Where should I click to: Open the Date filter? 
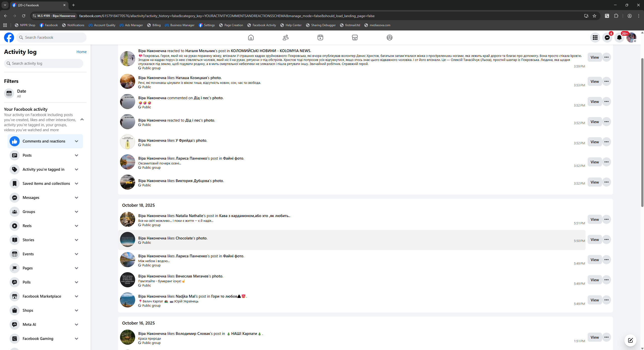[x=21, y=93]
